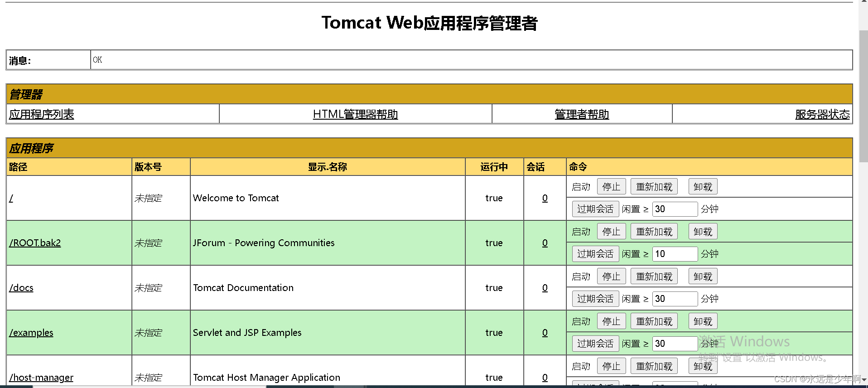Click the scrollbar down arrow

click(864, 380)
